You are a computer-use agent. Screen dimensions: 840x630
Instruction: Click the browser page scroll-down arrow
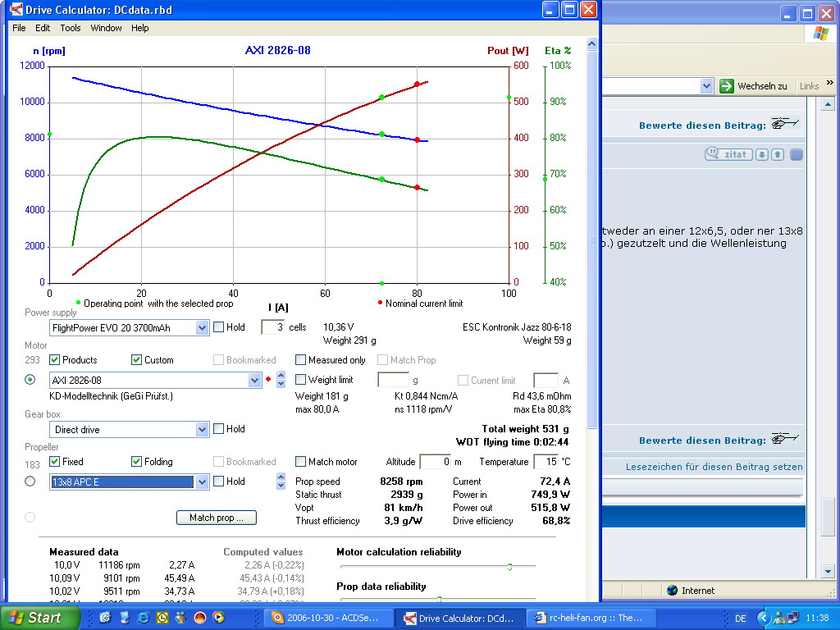coord(828,571)
